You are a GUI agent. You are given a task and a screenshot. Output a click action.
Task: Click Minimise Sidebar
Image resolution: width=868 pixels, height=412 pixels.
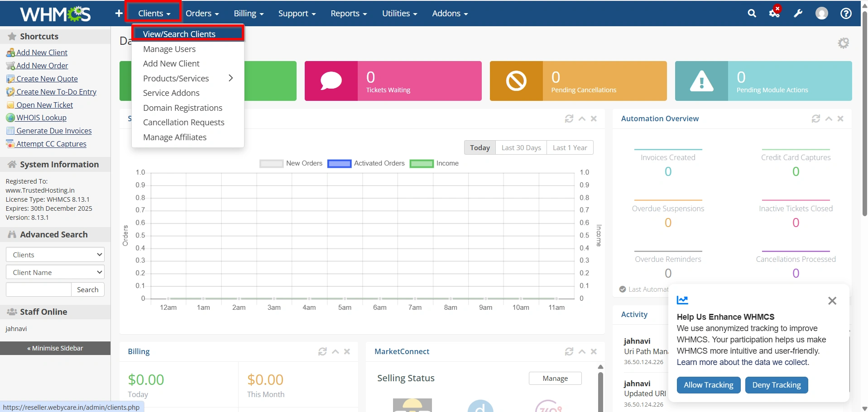tap(55, 348)
